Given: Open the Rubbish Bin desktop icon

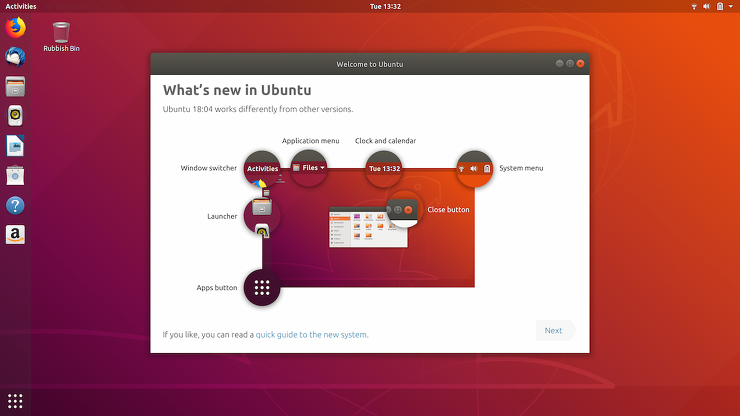Looking at the screenshot, I should pos(61,37).
